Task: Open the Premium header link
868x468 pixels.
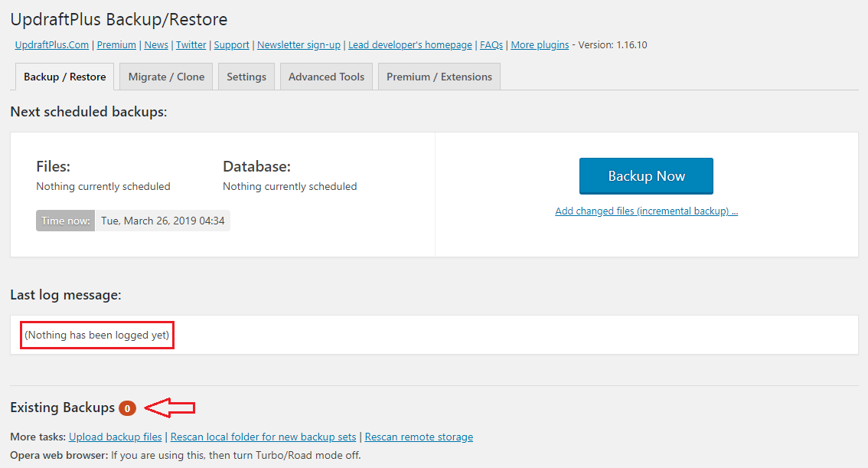Action: pyautogui.click(x=116, y=45)
